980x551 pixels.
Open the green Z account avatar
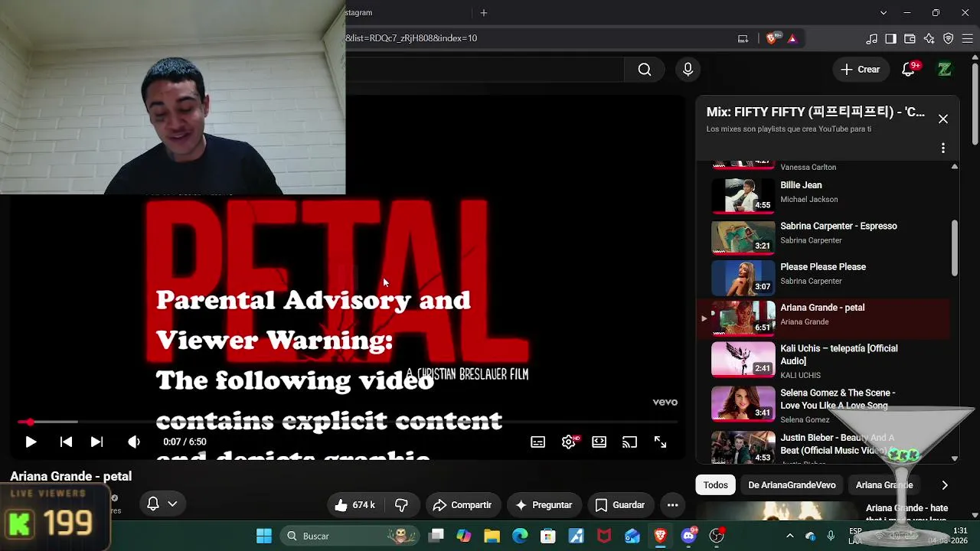tap(945, 70)
